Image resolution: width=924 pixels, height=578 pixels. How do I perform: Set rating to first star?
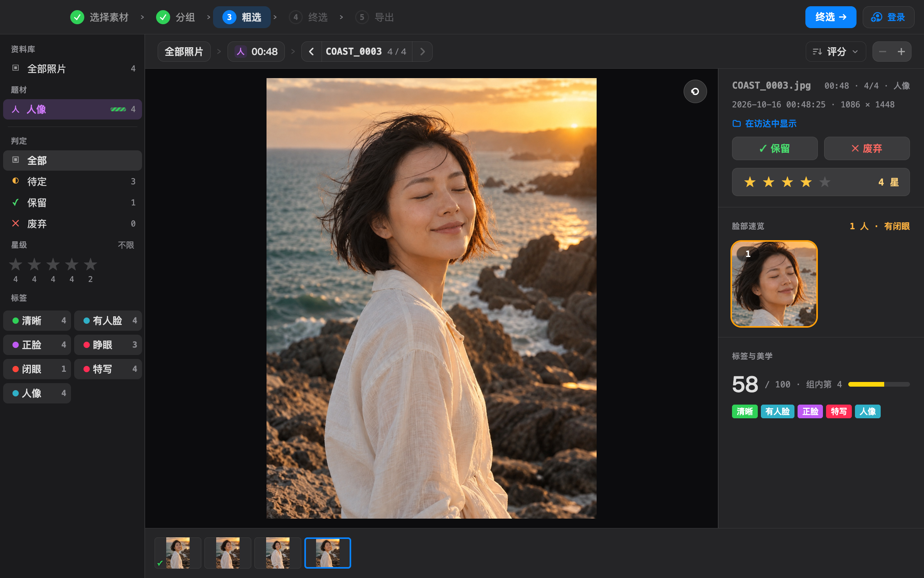point(750,182)
